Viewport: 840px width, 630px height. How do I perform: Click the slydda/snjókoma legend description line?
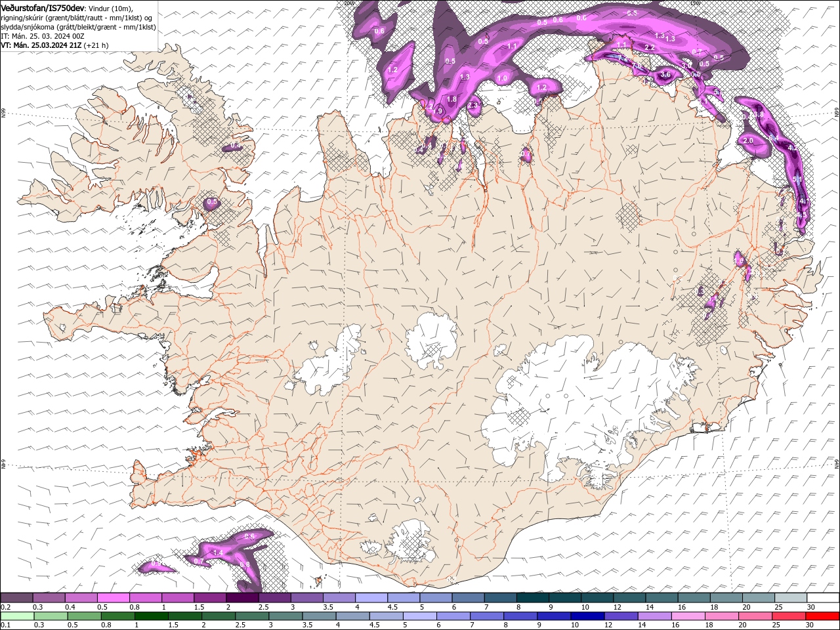coord(77,27)
